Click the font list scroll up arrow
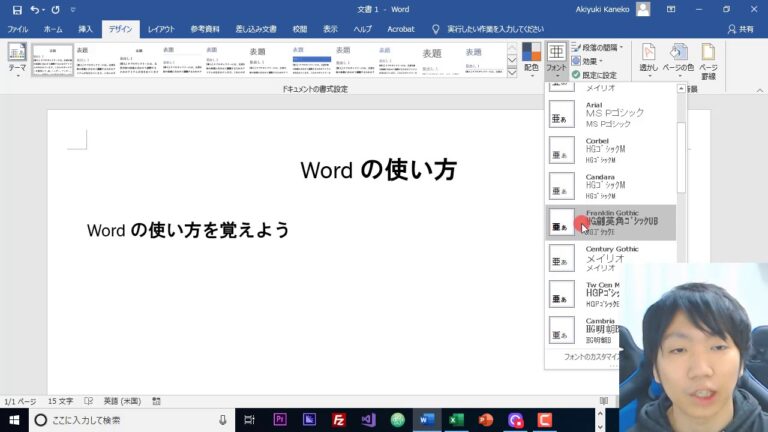 681,89
